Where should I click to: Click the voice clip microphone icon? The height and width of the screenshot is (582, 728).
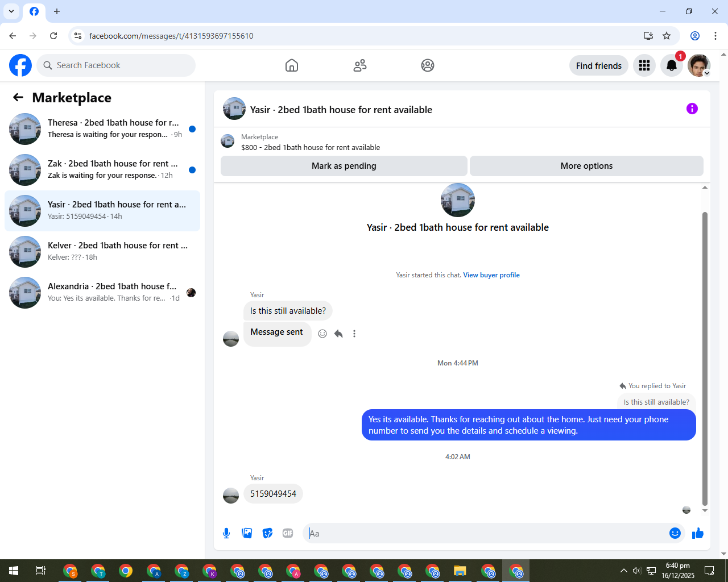pos(226,533)
